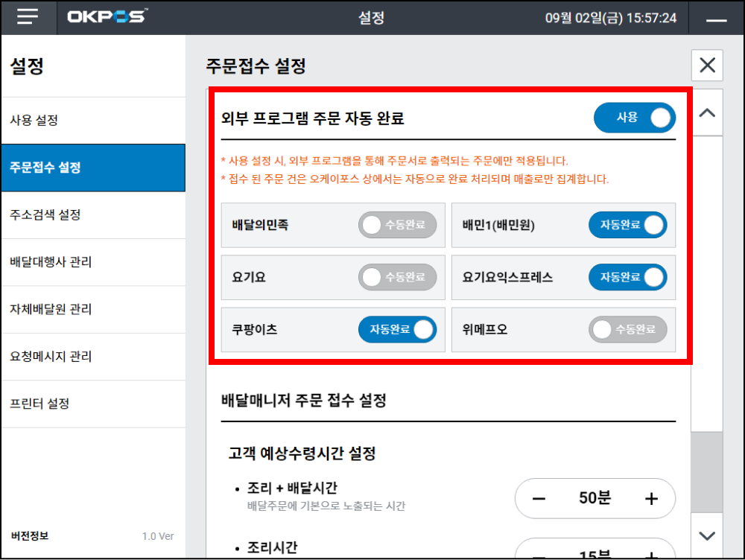
Task: Enable 자동완료 for 위메프오
Action: tap(627, 330)
